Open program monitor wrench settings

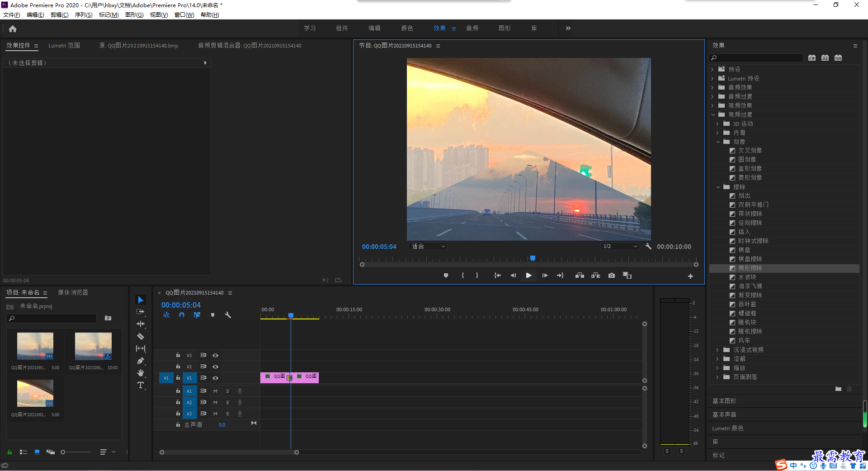pos(648,247)
